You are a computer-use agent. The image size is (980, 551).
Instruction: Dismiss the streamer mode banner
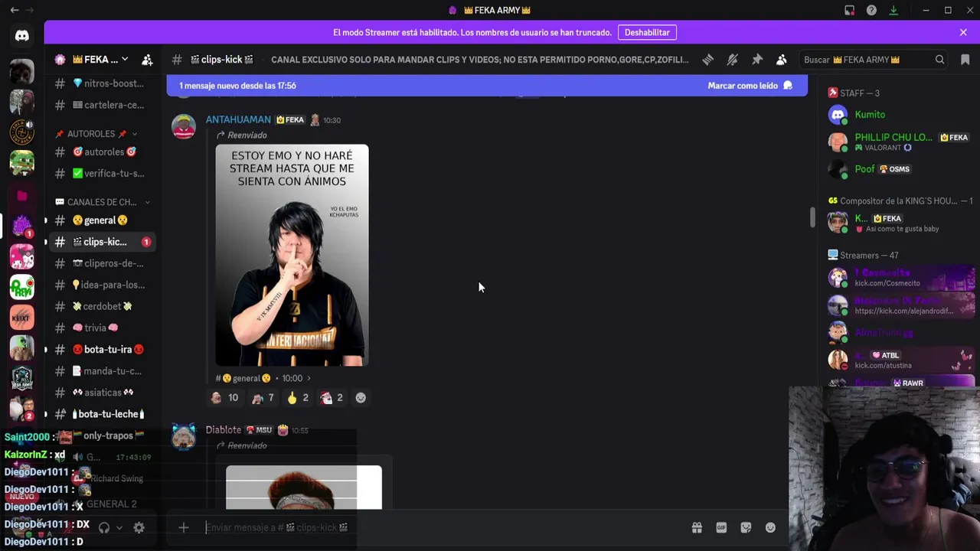pos(963,32)
